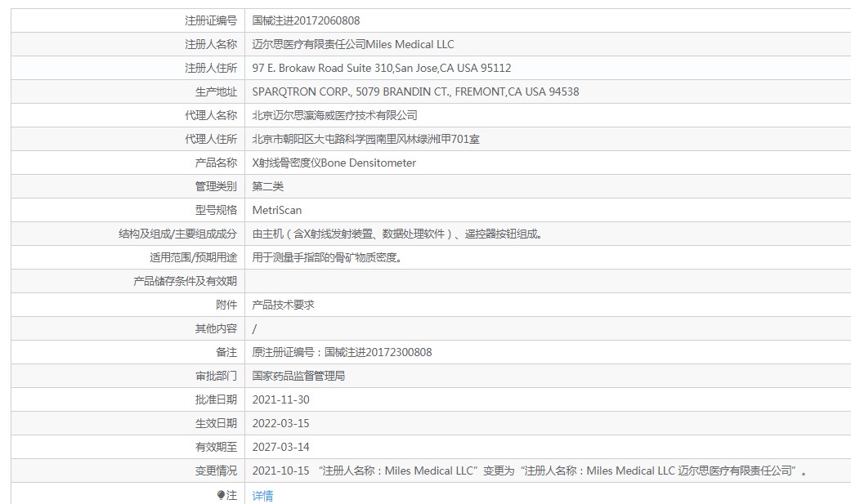Open the 详情 link
The height and width of the screenshot is (504, 851).
[262, 495]
